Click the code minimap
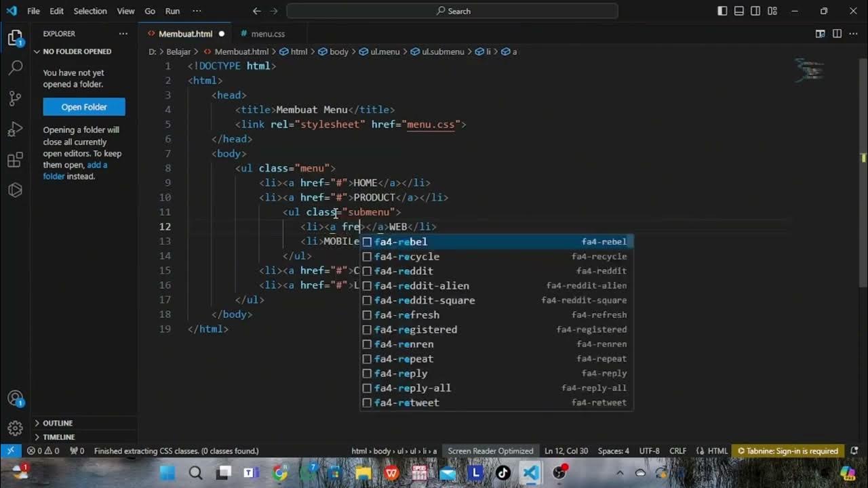 pyautogui.click(x=810, y=70)
